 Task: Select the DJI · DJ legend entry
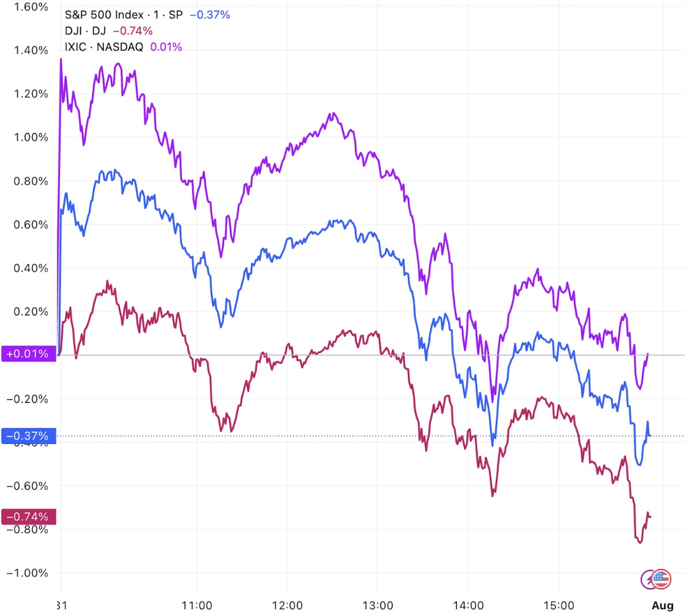(x=85, y=31)
